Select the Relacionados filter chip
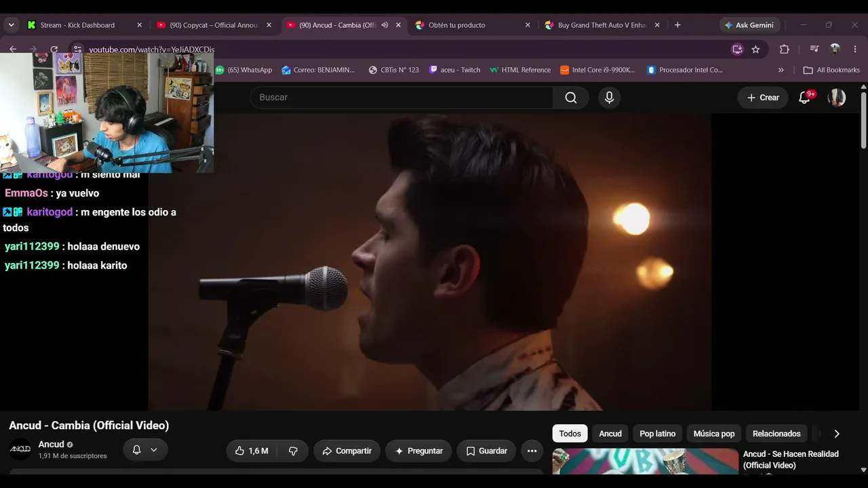 tap(776, 434)
